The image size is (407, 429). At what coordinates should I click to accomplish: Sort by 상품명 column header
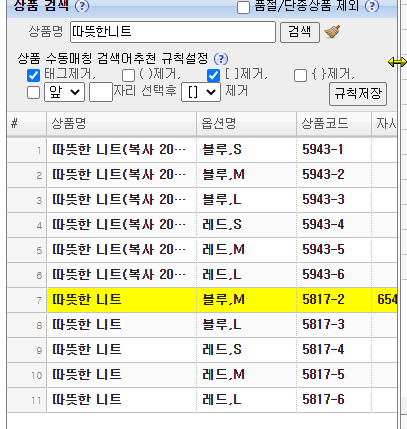tap(121, 124)
